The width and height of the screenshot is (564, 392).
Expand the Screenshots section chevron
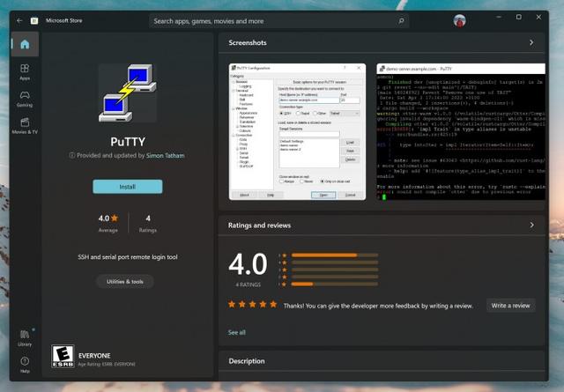pyautogui.click(x=531, y=42)
